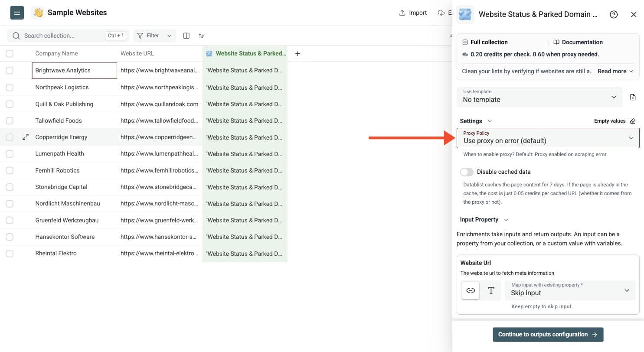This screenshot has width=644, height=352.
Task: Clear empty values eraser icon
Action: click(632, 121)
